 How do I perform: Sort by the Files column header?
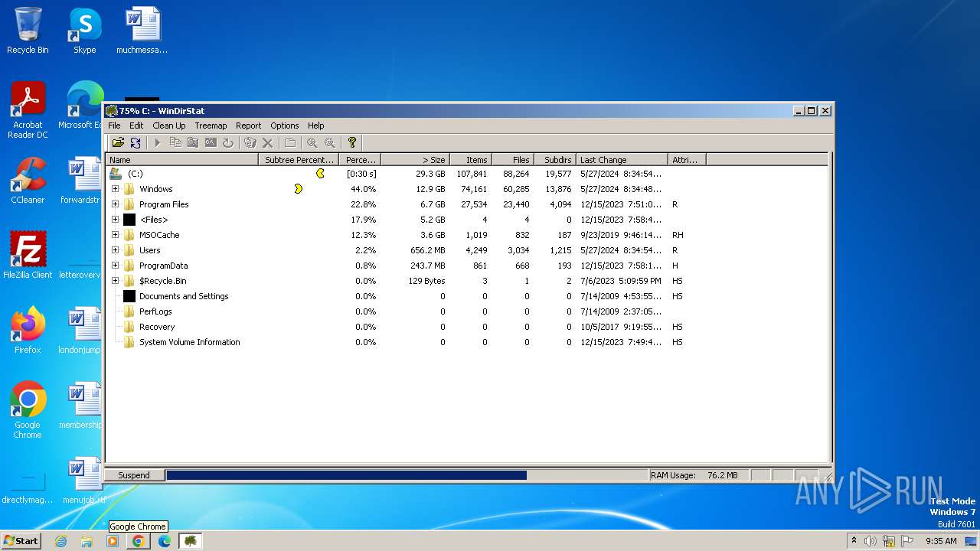pos(513,160)
